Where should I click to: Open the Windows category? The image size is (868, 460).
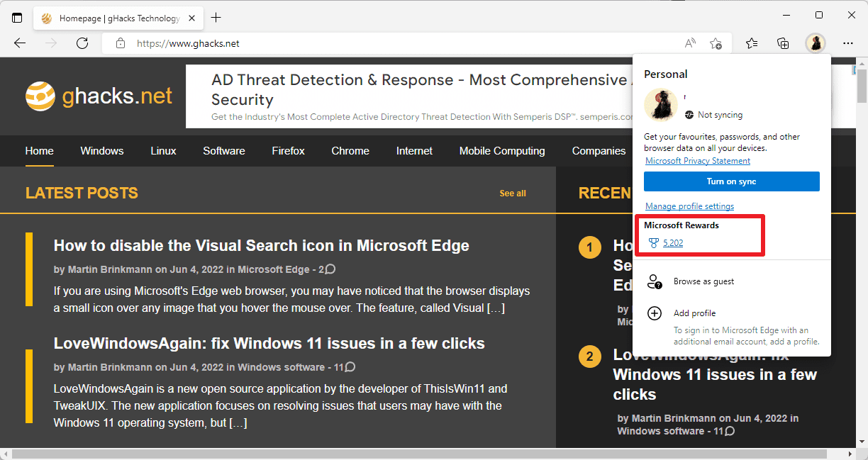[101, 151]
